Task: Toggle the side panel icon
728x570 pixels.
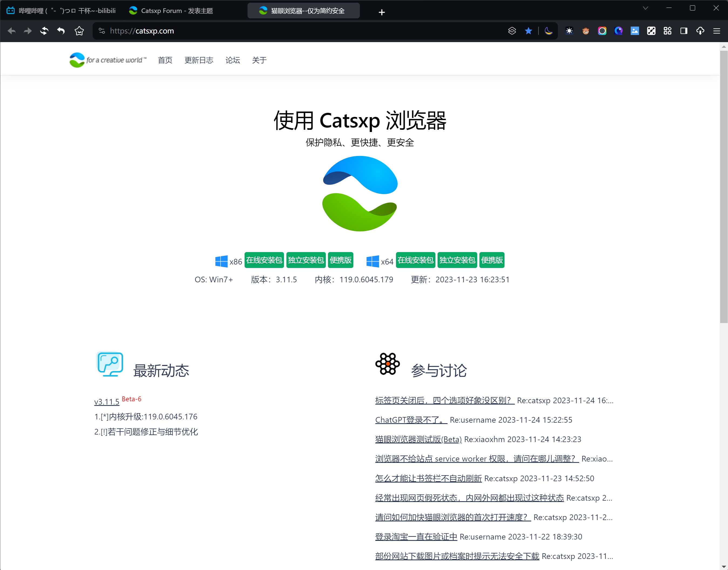Action: [x=684, y=31]
